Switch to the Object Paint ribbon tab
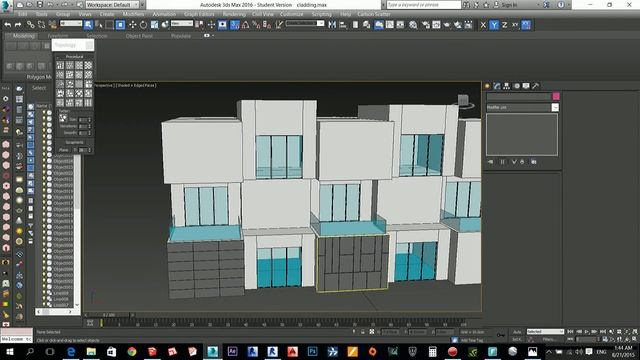The width and height of the screenshot is (640, 360). (139, 36)
